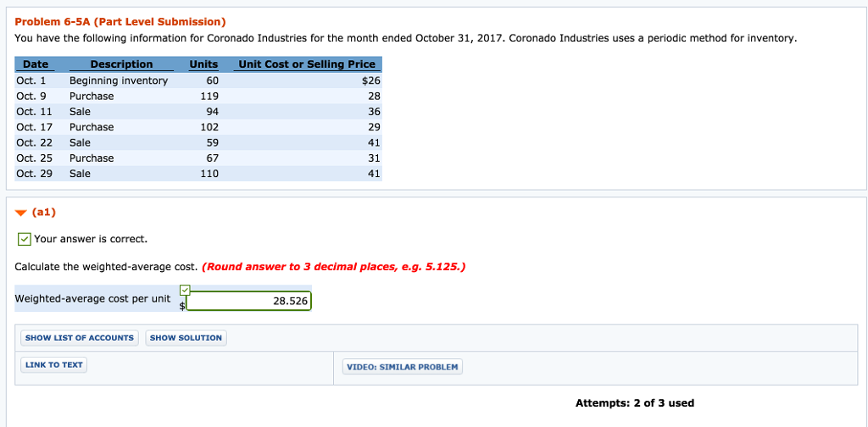Image resolution: width=868 pixels, height=427 pixels.
Task: Watch the Video: Similar Problem link
Action: (403, 367)
